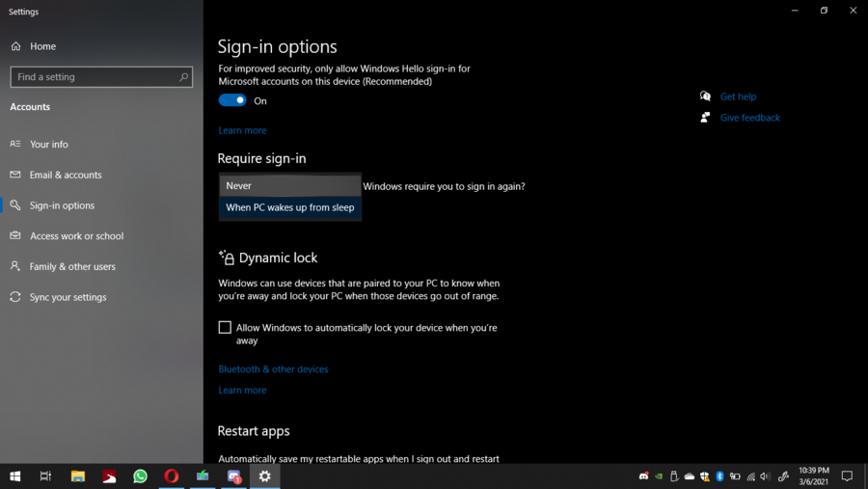Image resolution: width=868 pixels, height=489 pixels.
Task: Open WhatsApp from the taskbar
Action: [140, 476]
